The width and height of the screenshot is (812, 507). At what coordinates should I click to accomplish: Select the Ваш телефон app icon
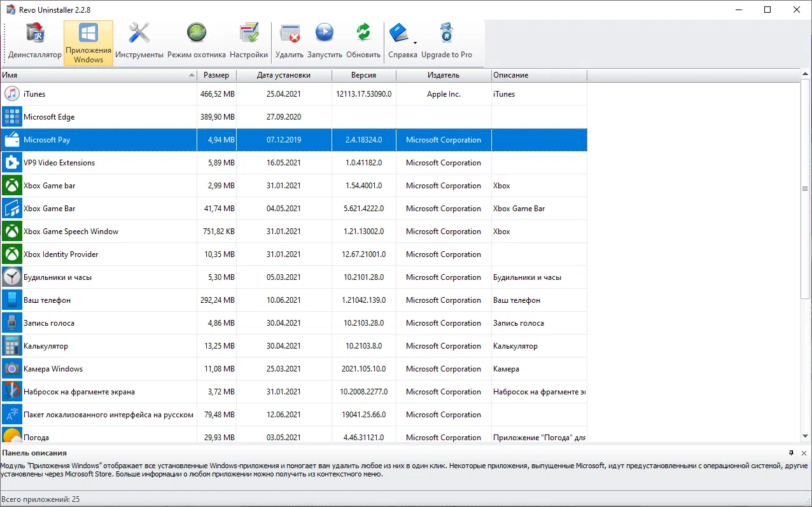tap(12, 300)
